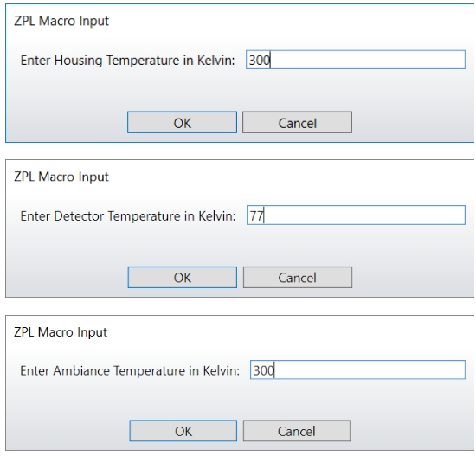Focus the Detector Temperature input field

click(x=356, y=215)
